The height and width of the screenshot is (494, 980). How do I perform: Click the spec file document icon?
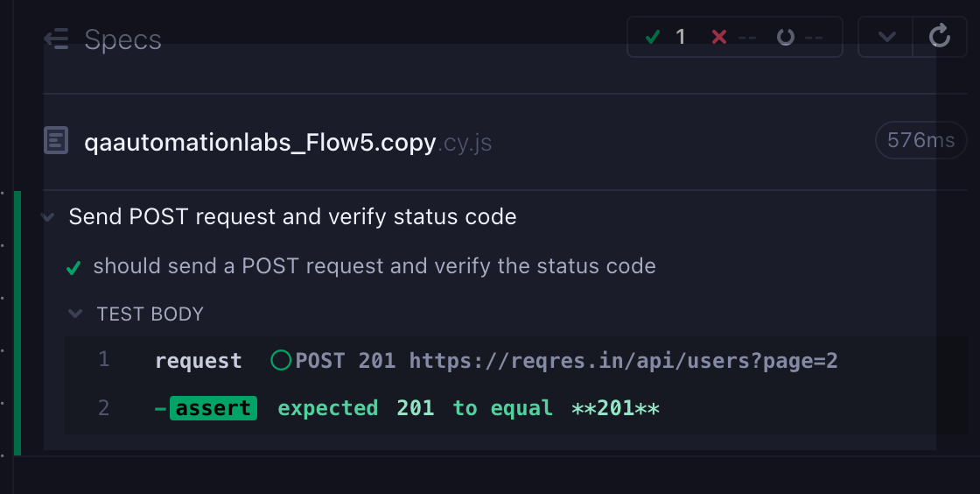56,140
